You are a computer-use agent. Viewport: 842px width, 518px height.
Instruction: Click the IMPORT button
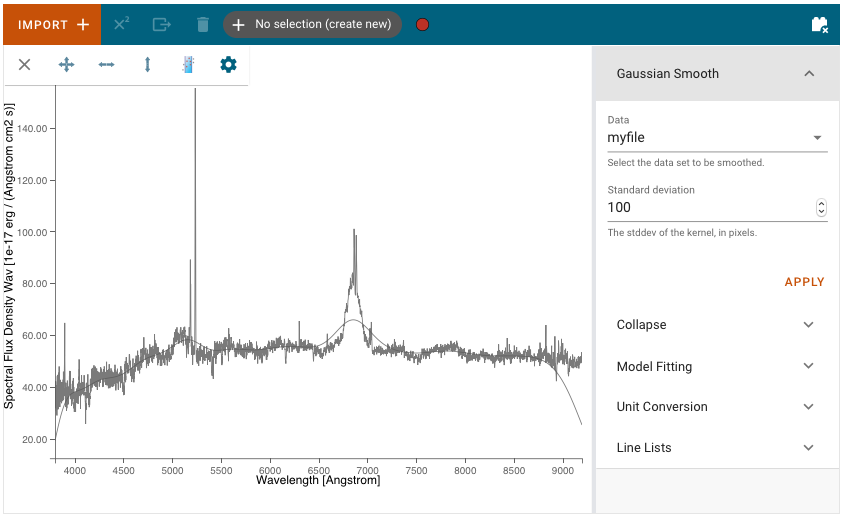tap(52, 24)
